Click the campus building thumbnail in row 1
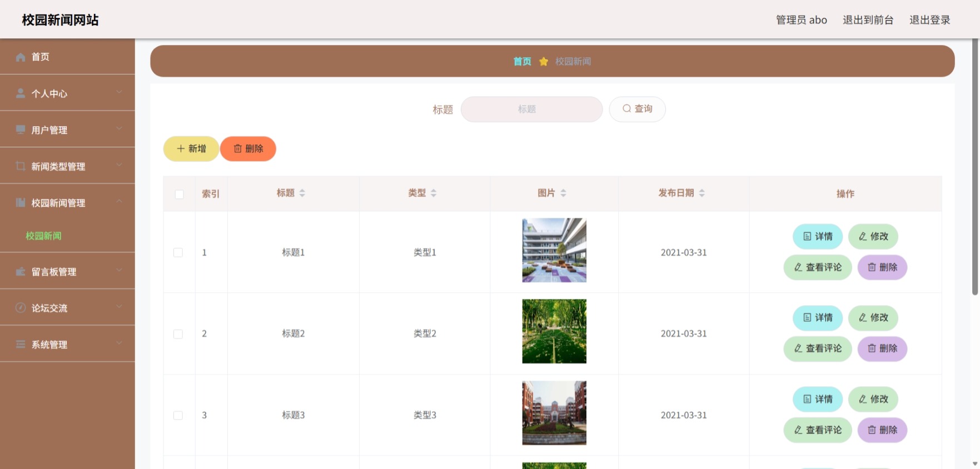 coord(554,250)
